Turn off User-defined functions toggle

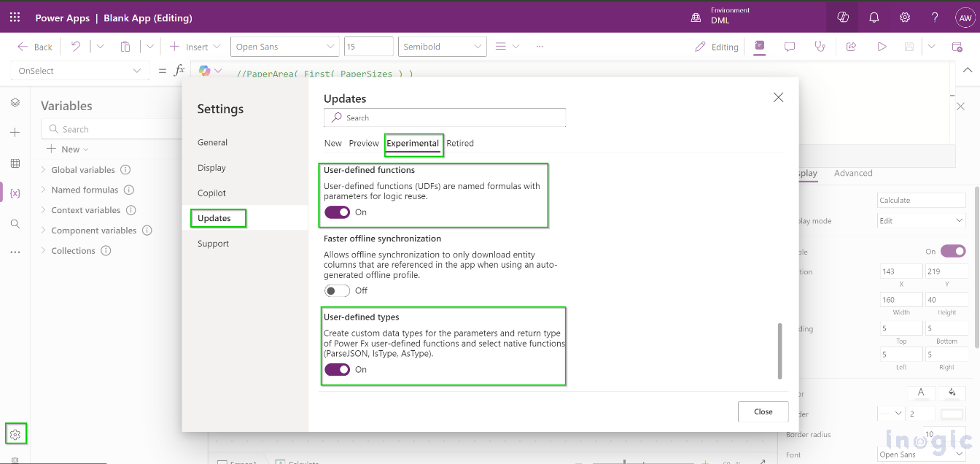point(338,212)
